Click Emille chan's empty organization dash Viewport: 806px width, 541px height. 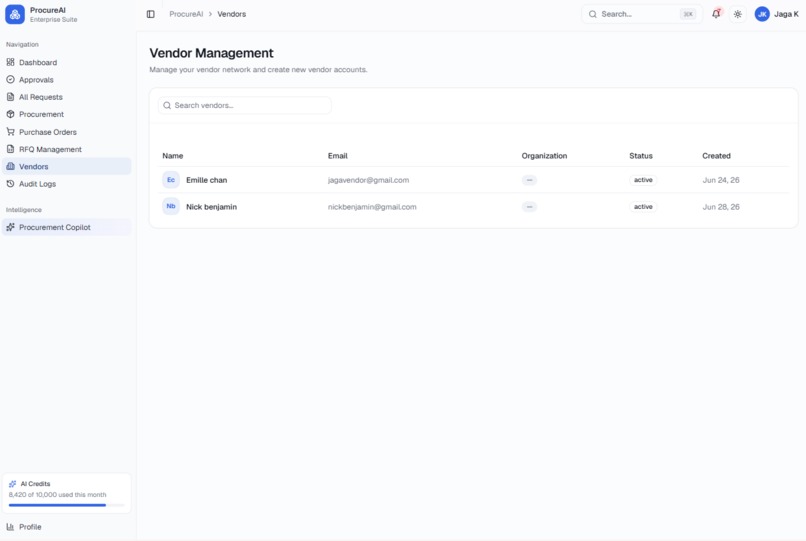click(529, 180)
